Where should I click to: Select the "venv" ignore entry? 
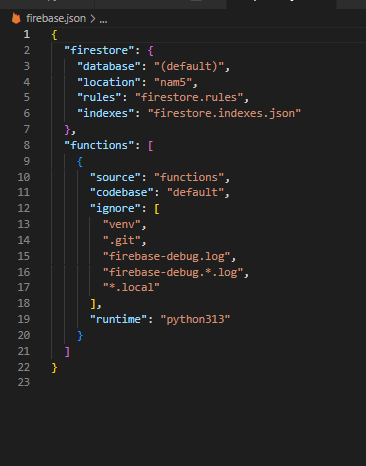(121, 224)
